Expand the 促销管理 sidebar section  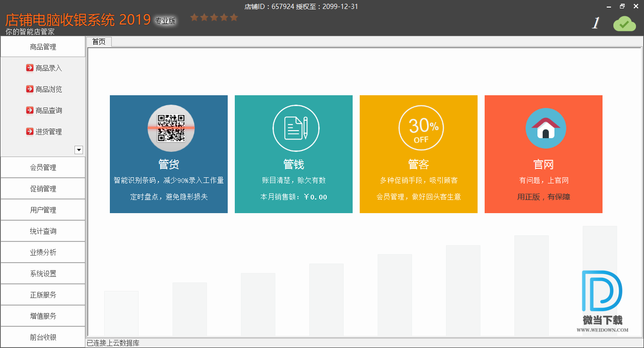43,189
